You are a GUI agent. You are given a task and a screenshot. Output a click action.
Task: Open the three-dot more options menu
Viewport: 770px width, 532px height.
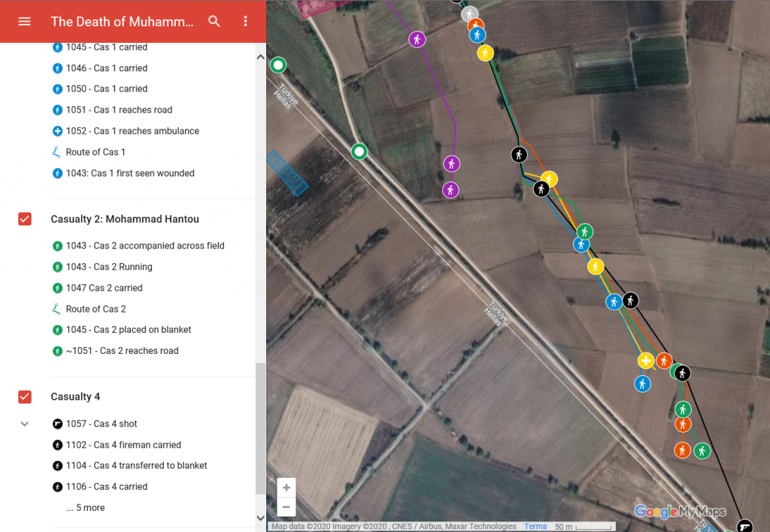click(x=245, y=21)
